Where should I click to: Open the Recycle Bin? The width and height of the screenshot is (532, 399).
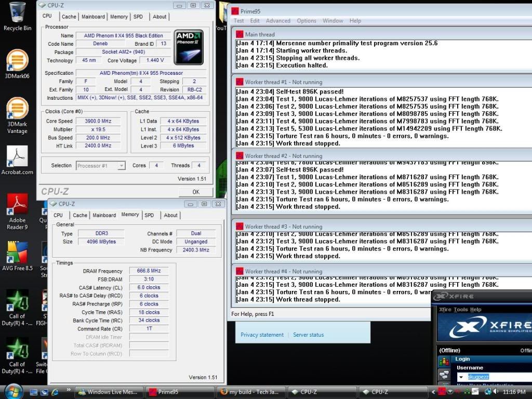pyautogui.click(x=17, y=13)
